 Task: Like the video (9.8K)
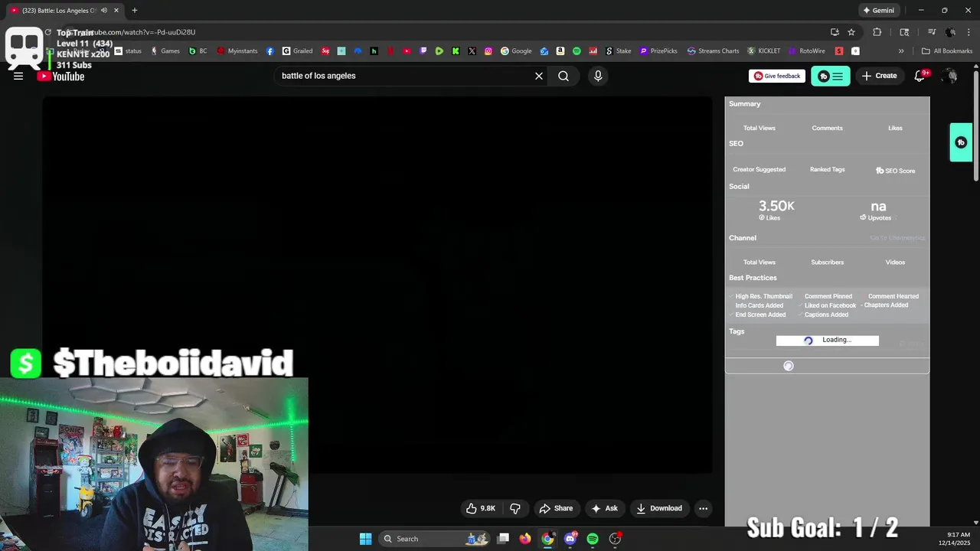481,508
